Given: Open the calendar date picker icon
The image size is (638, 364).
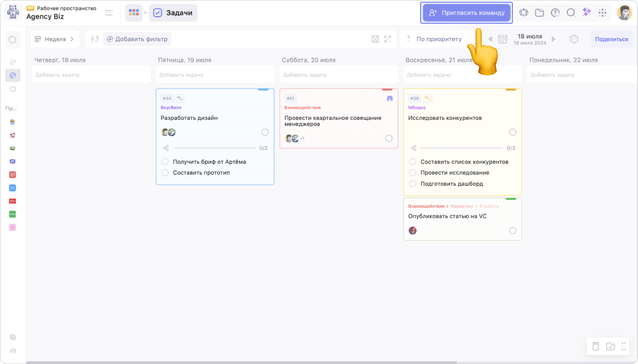Looking at the screenshot, I should tap(503, 39).
